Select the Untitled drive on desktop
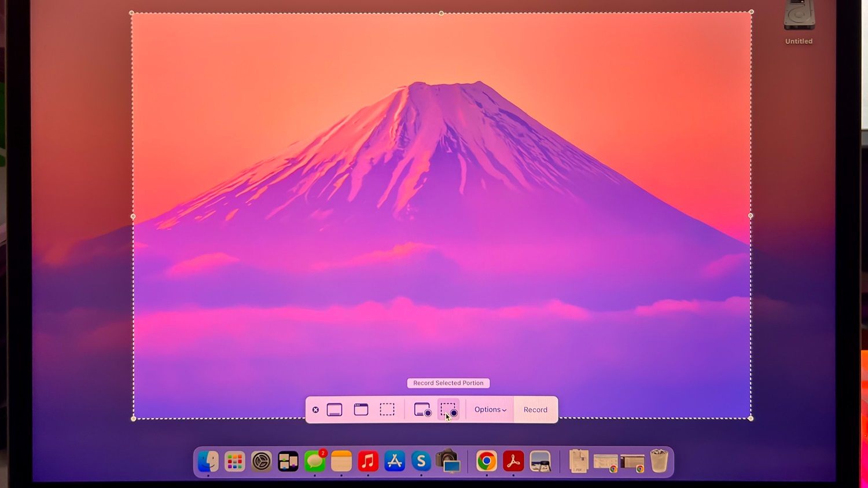The image size is (868, 488). (x=799, y=22)
